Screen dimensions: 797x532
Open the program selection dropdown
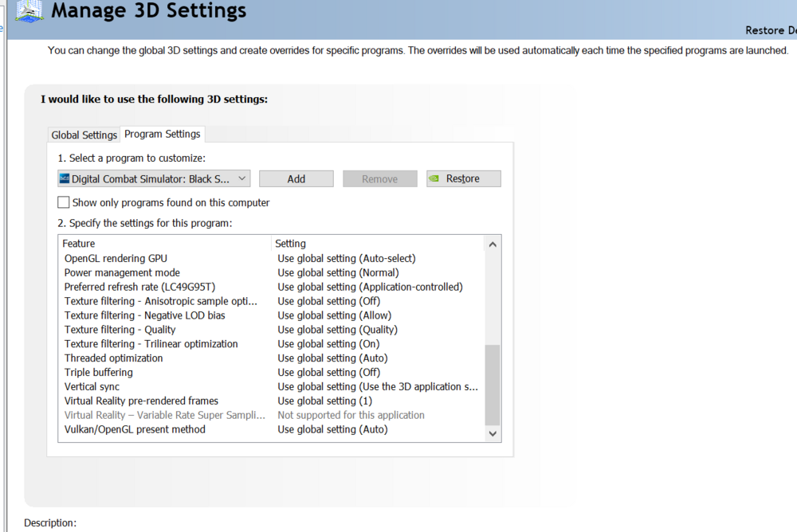pyautogui.click(x=154, y=179)
